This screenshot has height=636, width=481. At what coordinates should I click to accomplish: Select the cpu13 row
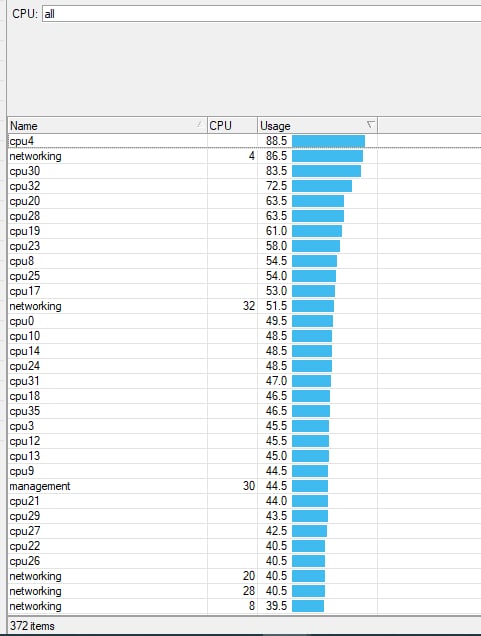[x=244, y=456]
